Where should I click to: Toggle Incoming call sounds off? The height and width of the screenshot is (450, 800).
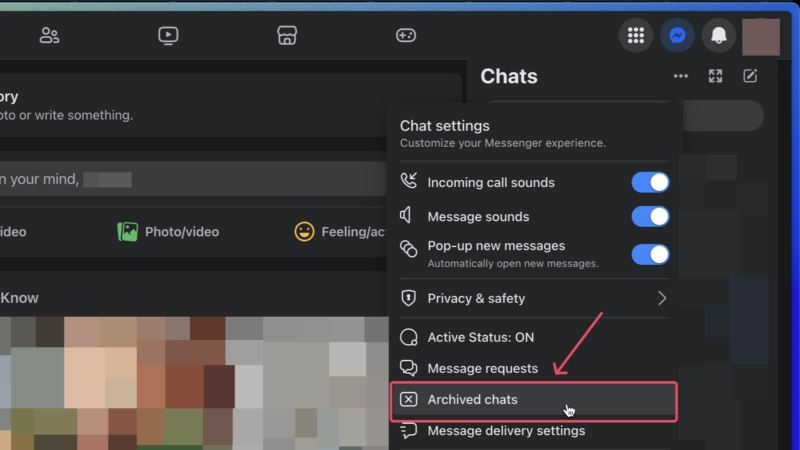651,182
